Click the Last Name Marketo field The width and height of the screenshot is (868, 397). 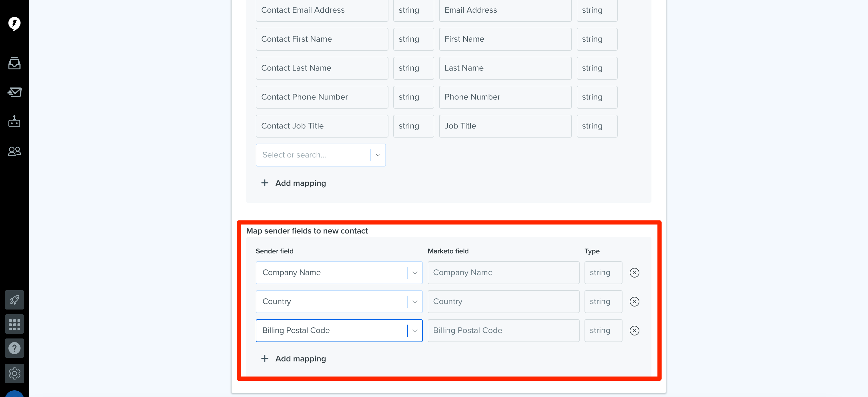505,68
